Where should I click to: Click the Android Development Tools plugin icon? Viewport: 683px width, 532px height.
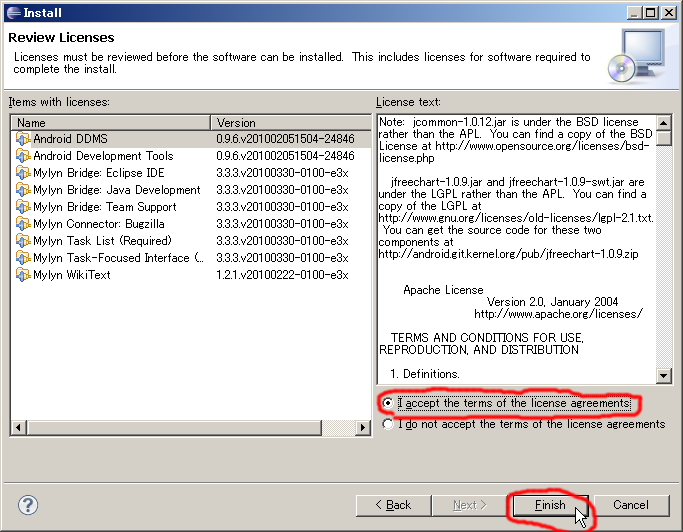[23, 156]
